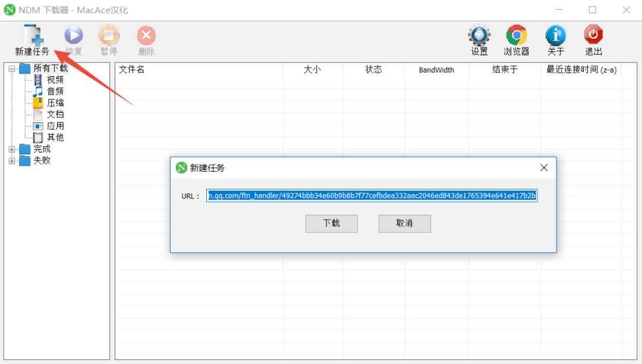Minimize the NDM main window
Screen dimensions: 642x364
[559, 10]
